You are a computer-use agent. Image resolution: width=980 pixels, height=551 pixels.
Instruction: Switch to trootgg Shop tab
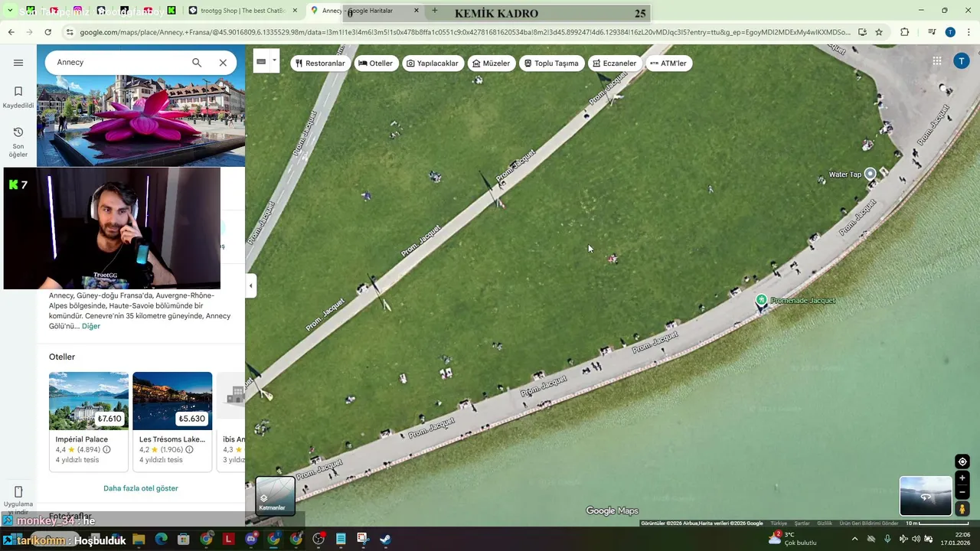point(243,11)
